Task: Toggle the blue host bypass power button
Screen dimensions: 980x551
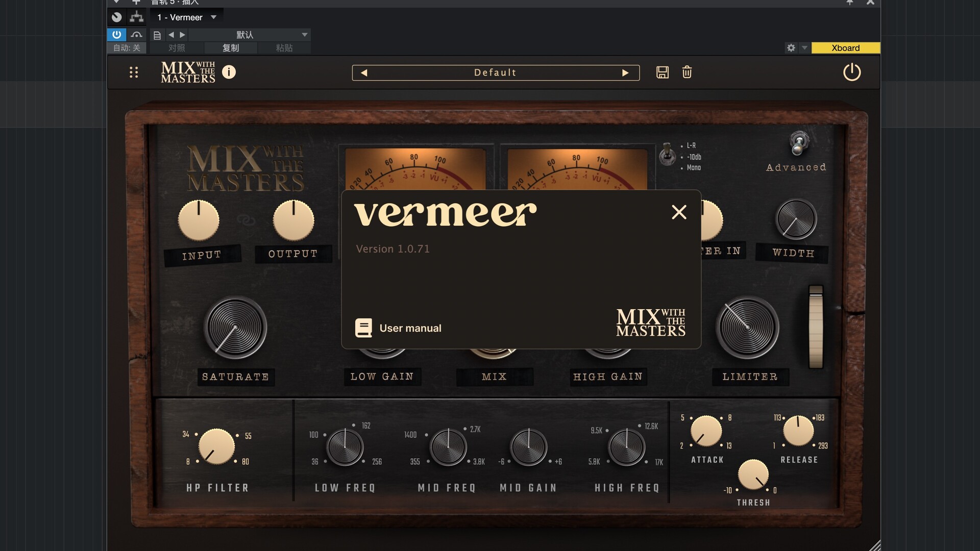Action: pyautogui.click(x=116, y=35)
